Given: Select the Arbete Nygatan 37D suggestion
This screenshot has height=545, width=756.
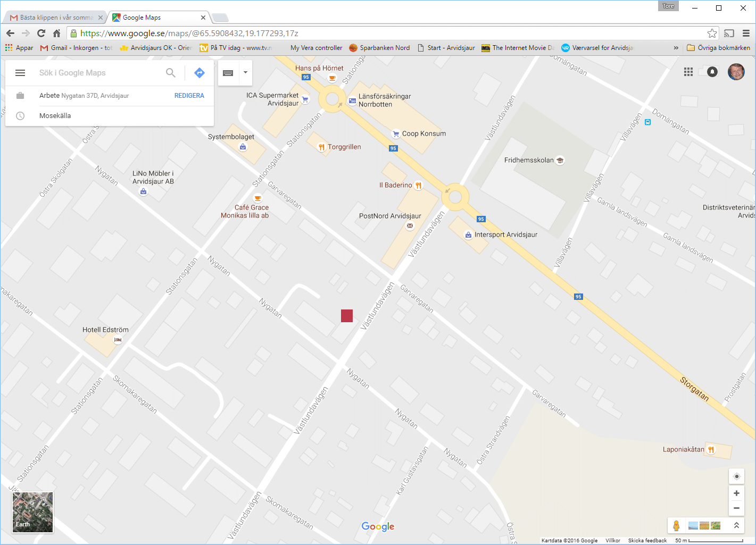Looking at the screenshot, I should coord(110,96).
